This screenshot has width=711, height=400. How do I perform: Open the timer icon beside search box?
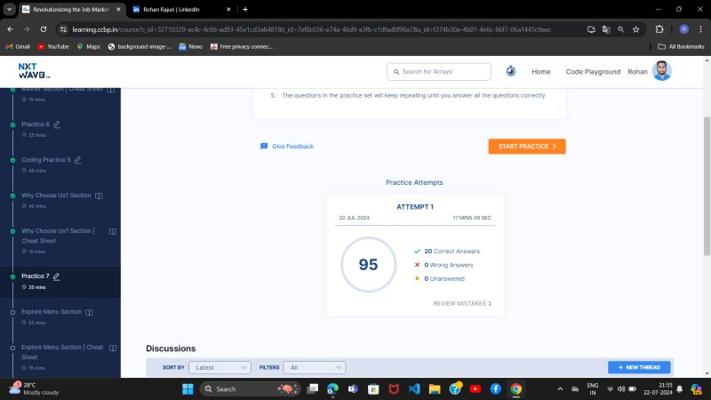[x=511, y=71]
